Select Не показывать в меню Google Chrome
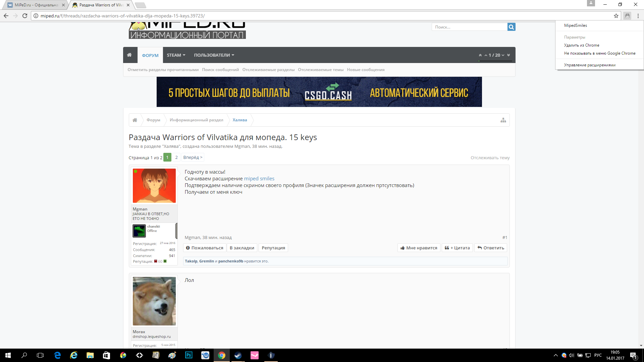 coord(600,53)
